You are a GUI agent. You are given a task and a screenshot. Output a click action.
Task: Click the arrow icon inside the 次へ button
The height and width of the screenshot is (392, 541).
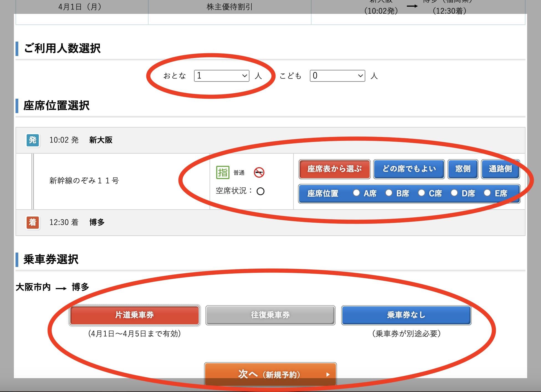pos(328,374)
